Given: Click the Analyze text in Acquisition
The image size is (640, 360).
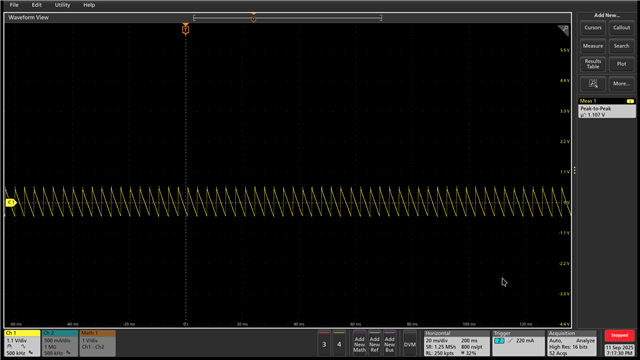Looking at the screenshot, I should 585,341.
